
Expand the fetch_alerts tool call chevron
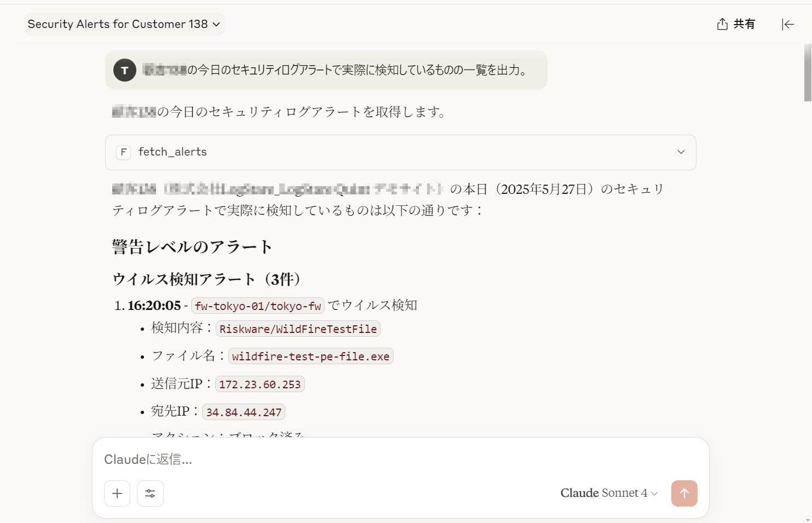pyautogui.click(x=681, y=152)
